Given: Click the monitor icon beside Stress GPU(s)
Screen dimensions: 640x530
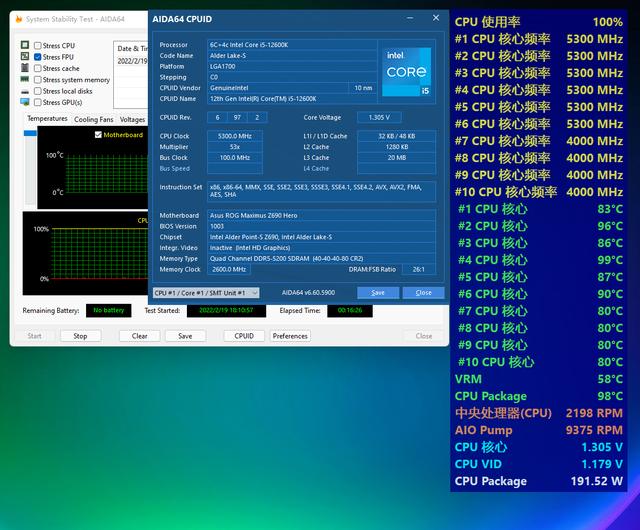Looking at the screenshot, I should pyautogui.click(x=25, y=102).
